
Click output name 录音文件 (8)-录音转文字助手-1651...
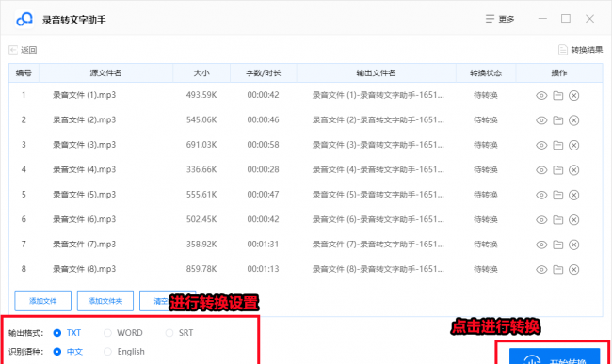378,269
